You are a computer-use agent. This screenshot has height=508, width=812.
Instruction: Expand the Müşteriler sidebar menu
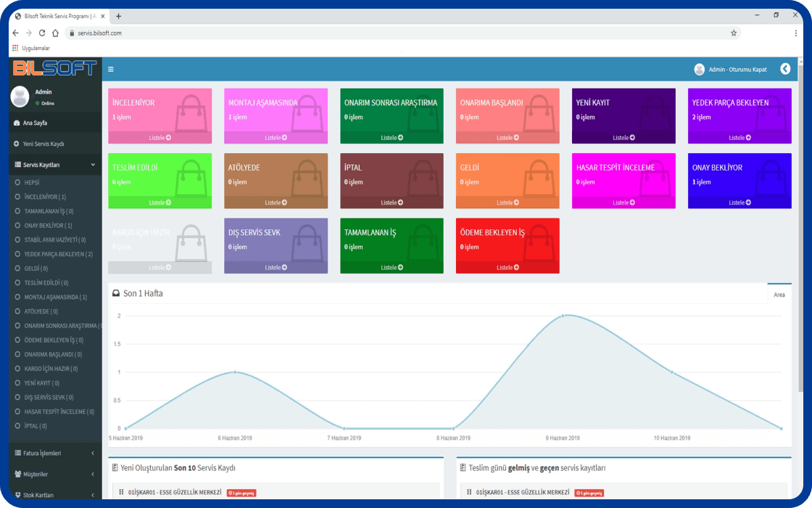55,474
